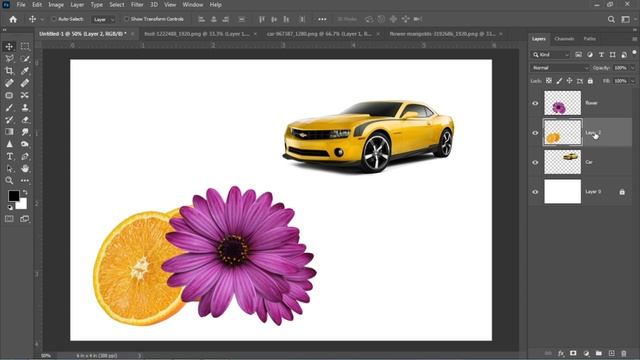Switch to the car-967387 document tab

click(319, 34)
